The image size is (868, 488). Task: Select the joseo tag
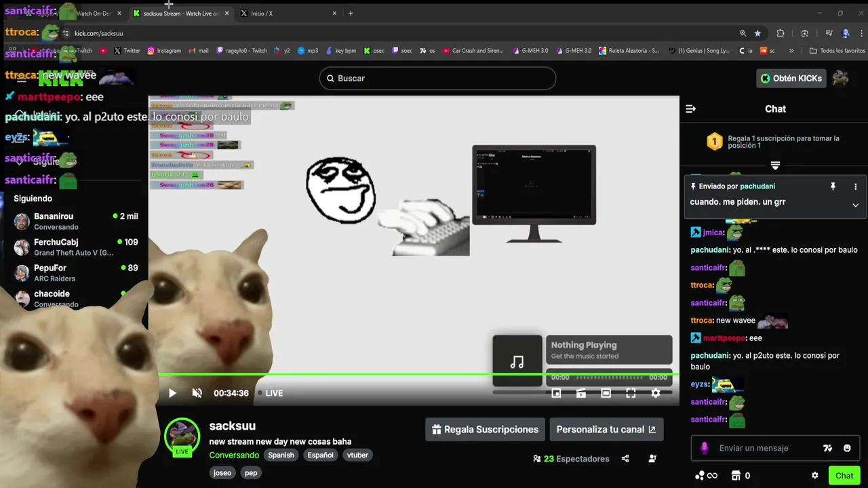(x=222, y=472)
